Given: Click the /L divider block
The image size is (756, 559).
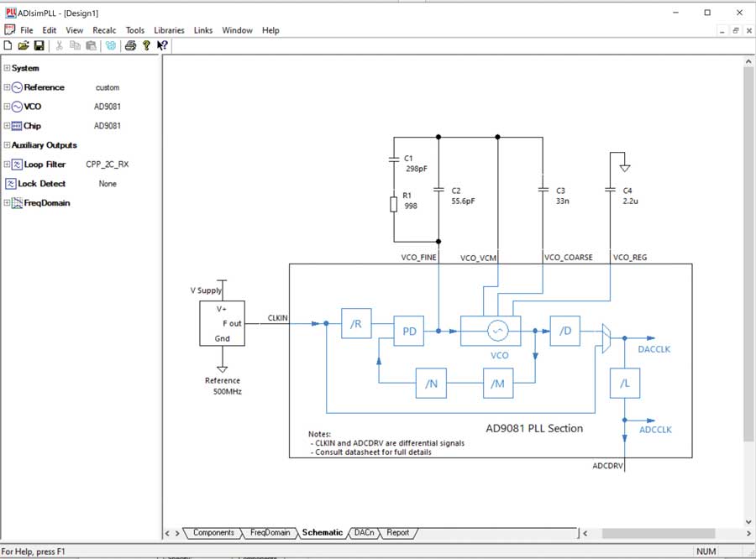Looking at the screenshot, I should [625, 383].
